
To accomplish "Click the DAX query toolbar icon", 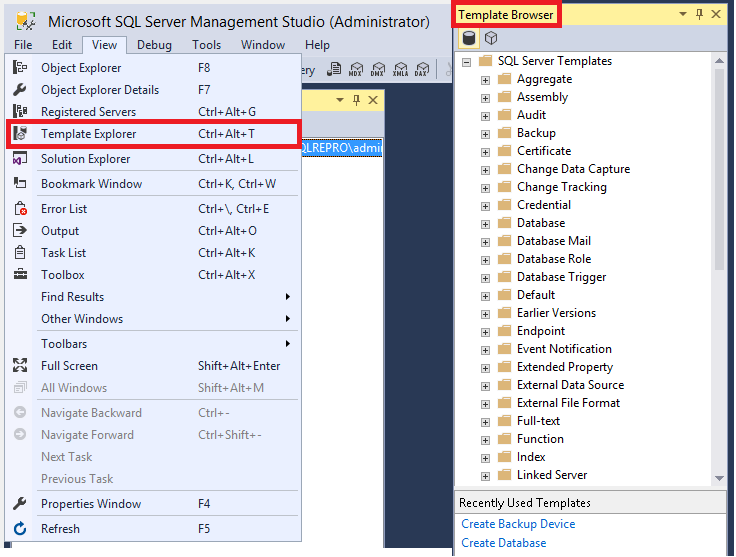I will 421,69.
